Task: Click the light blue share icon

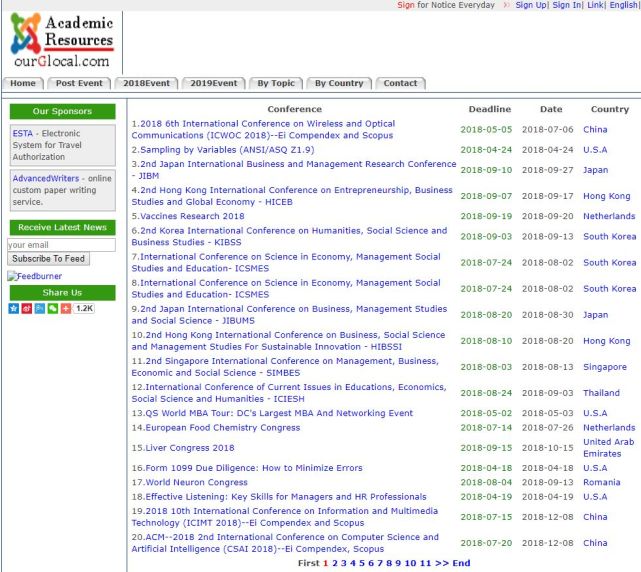Action: pos(40,308)
